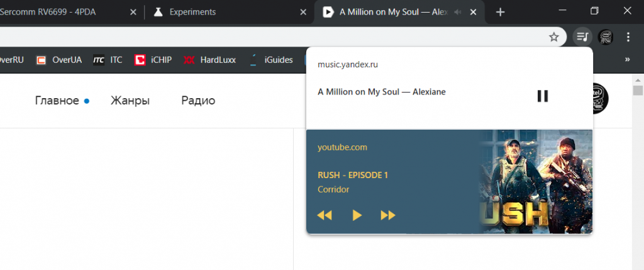
Task: Switch to the Sercomm RV6699 - 4PDA tab
Action: pyautogui.click(x=70, y=13)
